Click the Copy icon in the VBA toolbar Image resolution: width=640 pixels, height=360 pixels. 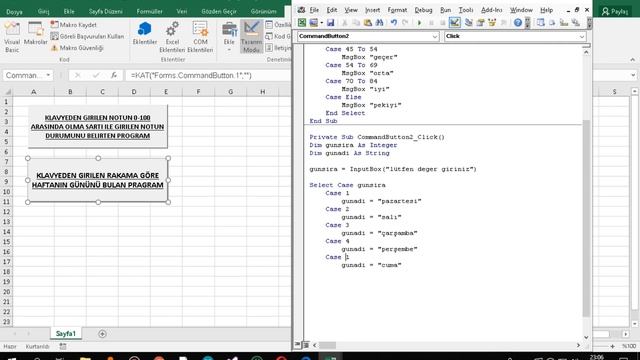coord(356,23)
